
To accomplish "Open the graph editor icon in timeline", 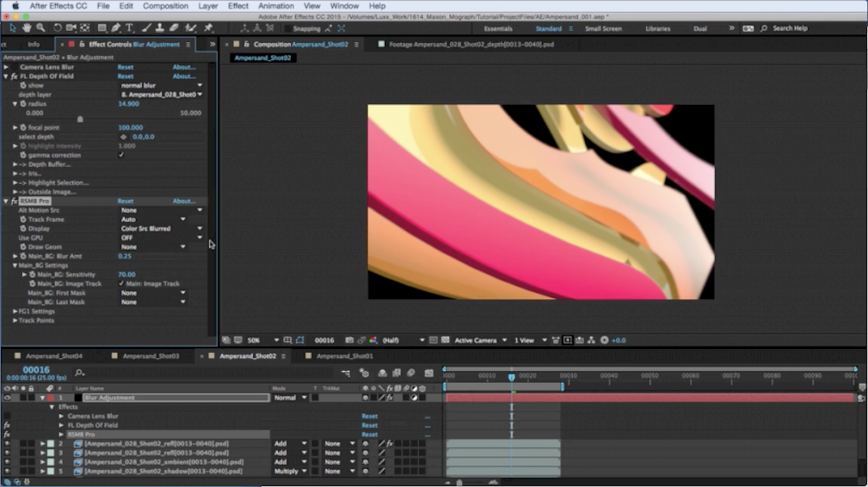I will 429,373.
